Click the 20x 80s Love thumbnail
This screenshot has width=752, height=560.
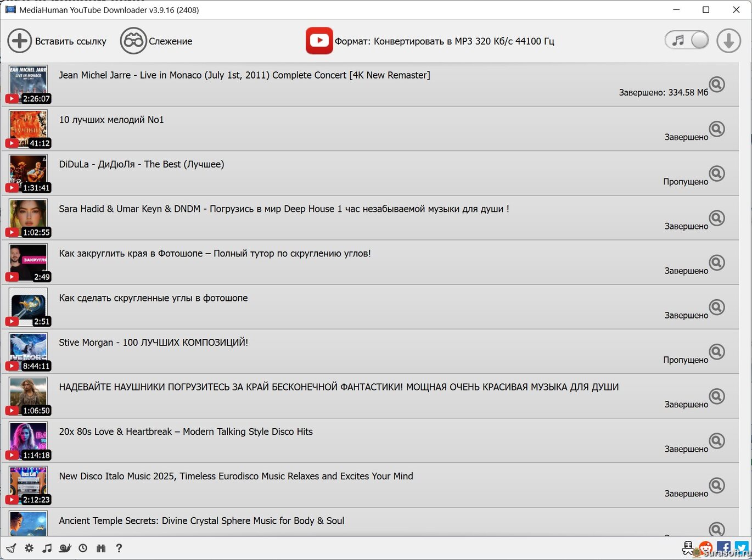coord(29,441)
